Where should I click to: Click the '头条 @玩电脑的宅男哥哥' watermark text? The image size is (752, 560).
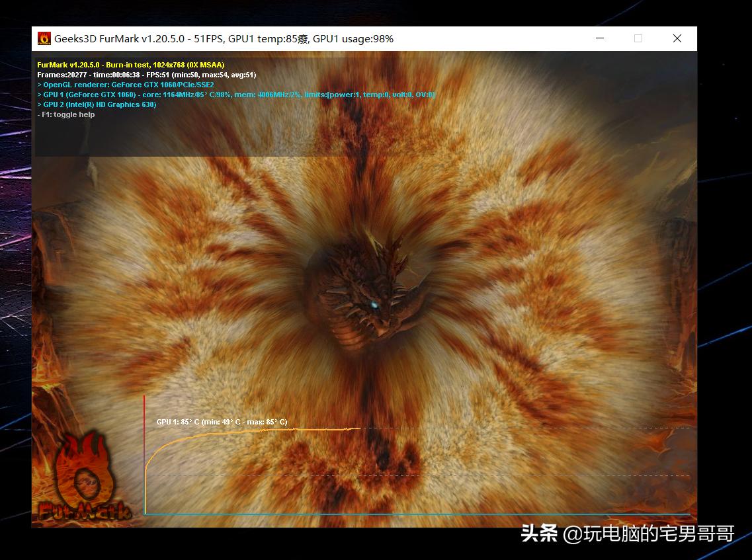627,534
